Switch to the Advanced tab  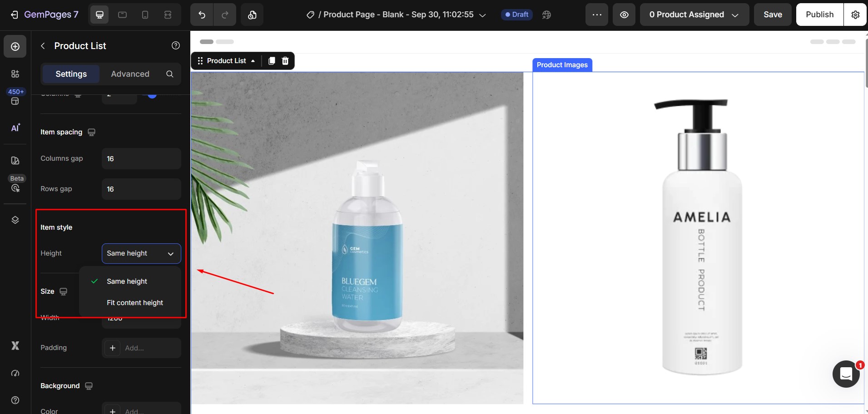130,74
